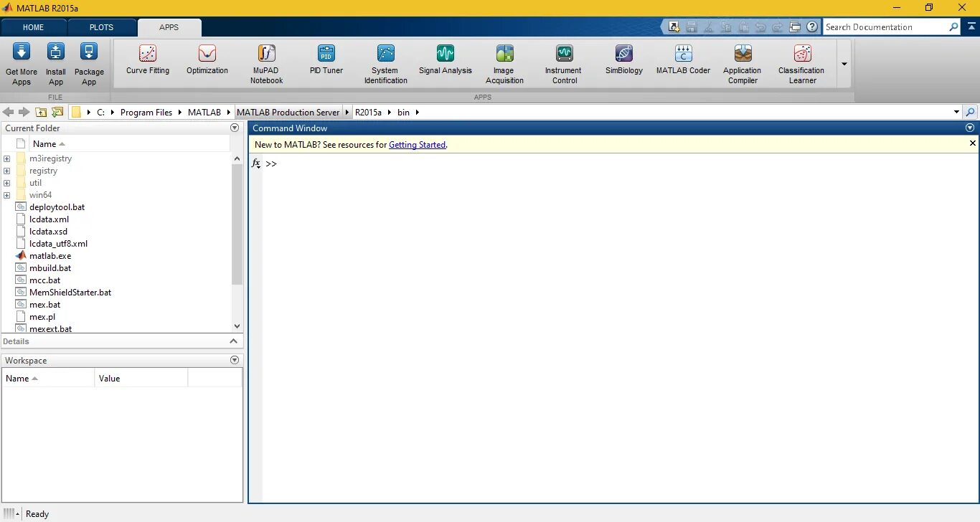The width and height of the screenshot is (980, 522).
Task: Click in Search Documentation field
Action: pos(885,27)
